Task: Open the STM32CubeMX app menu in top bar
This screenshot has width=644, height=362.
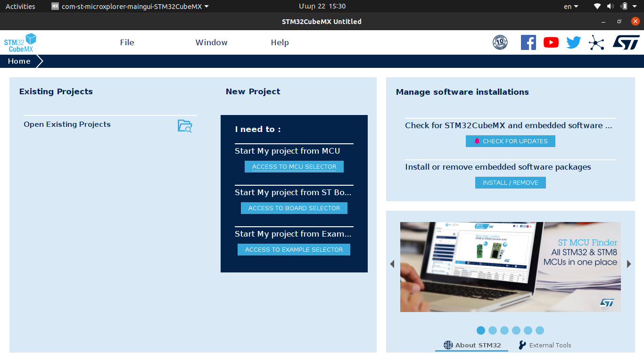Action: 130,6
